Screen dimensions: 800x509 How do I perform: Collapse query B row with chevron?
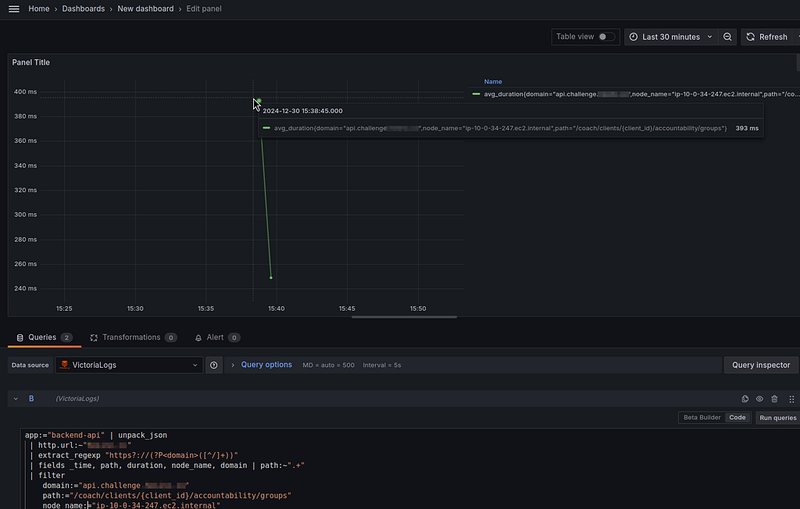(15, 399)
